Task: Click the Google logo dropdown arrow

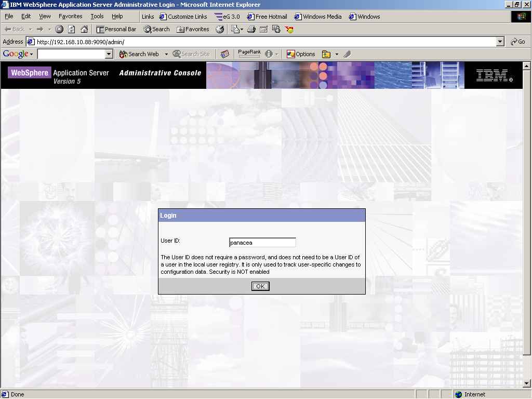Action: (x=31, y=54)
